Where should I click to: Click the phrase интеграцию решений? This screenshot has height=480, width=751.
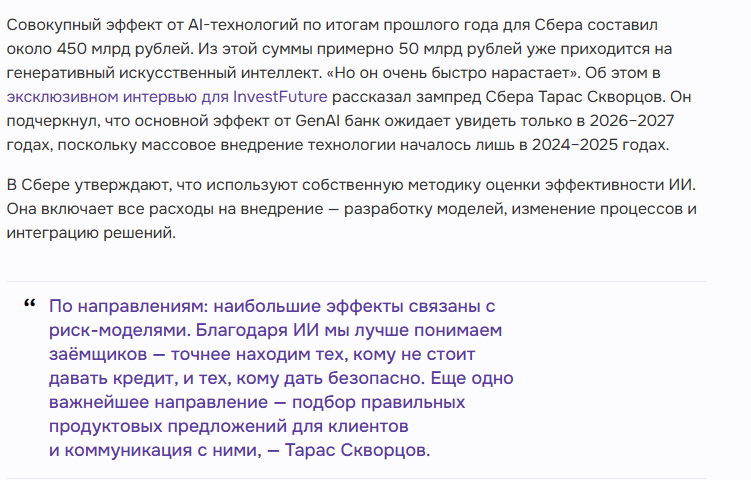click(91, 233)
